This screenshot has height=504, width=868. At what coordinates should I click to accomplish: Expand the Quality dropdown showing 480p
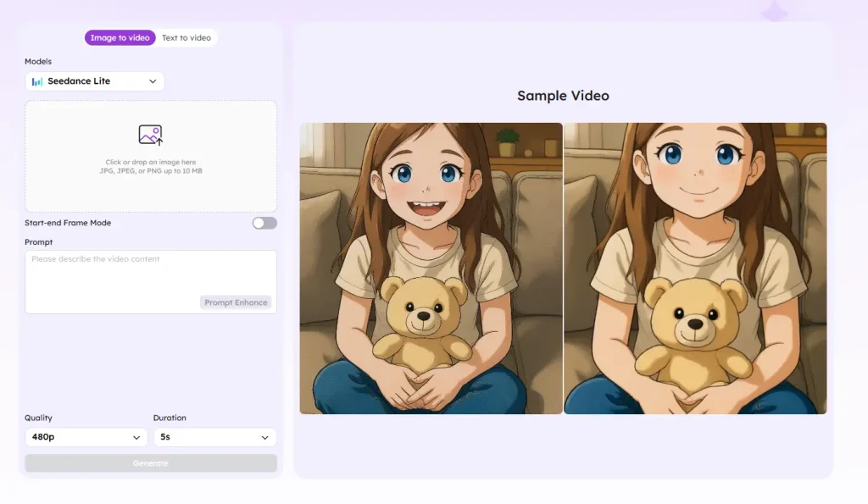(x=86, y=438)
